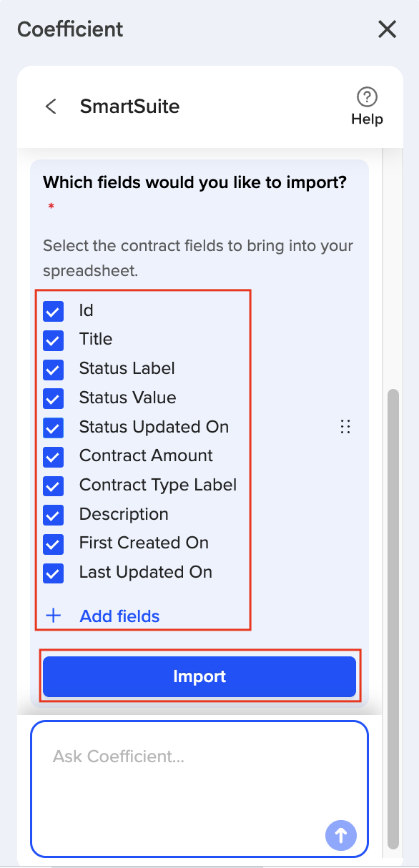Uncheck the Description field checkbox
This screenshot has width=419, height=868.
coord(54,515)
